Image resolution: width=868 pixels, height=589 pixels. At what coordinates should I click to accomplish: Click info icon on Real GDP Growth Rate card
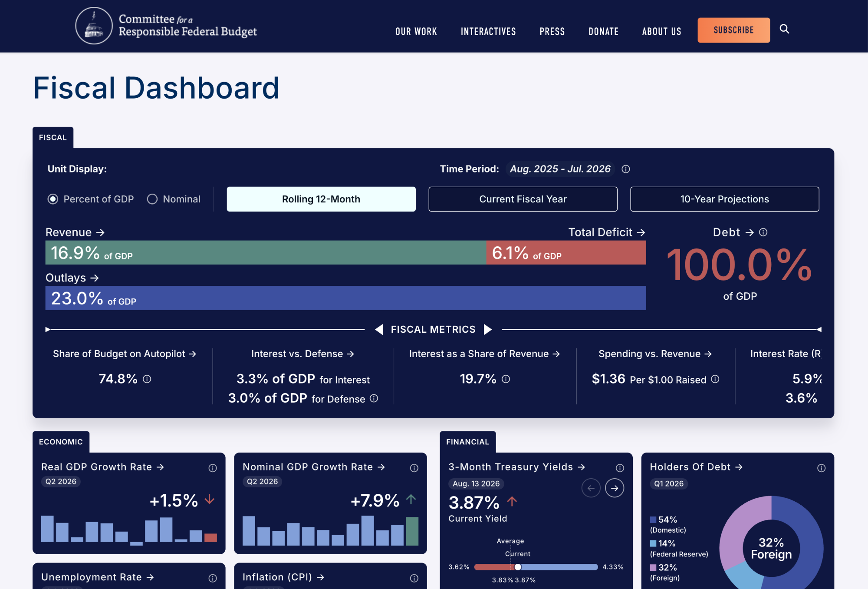(213, 468)
